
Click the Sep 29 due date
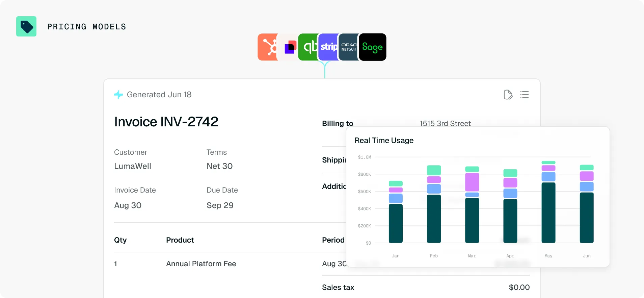pos(220,205)
